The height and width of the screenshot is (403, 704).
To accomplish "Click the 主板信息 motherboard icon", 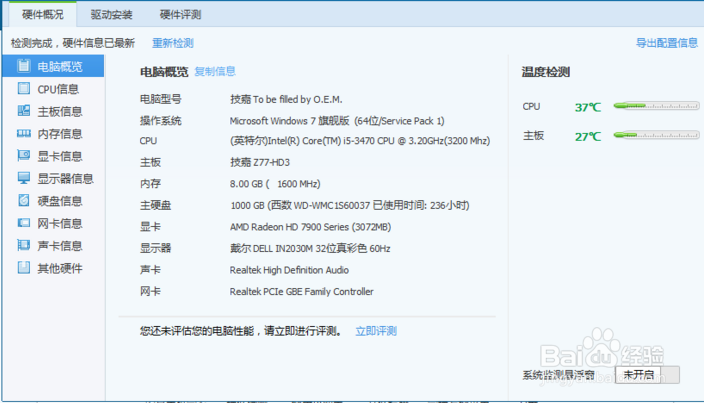I will click(24, 111).
